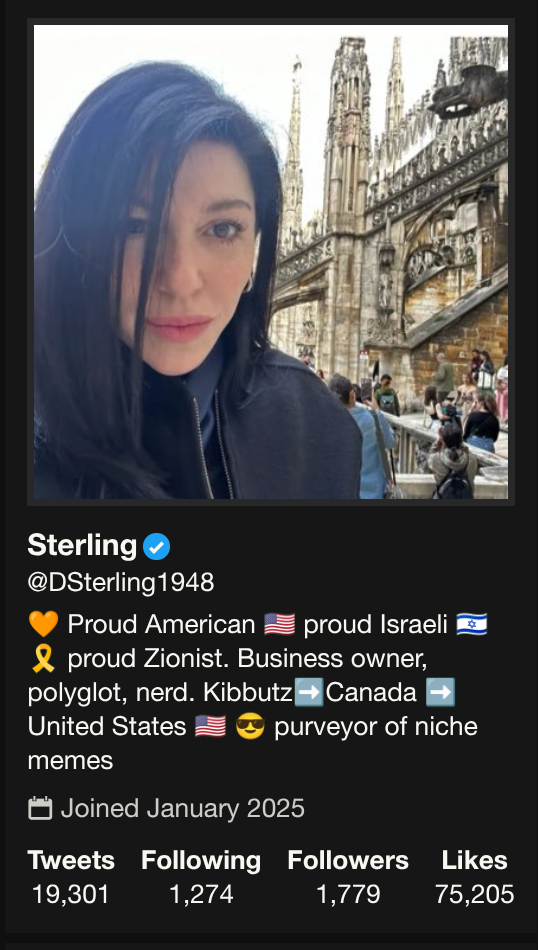
Task: Open the profile photo thumbnail
Action: (x=271, y=262)
